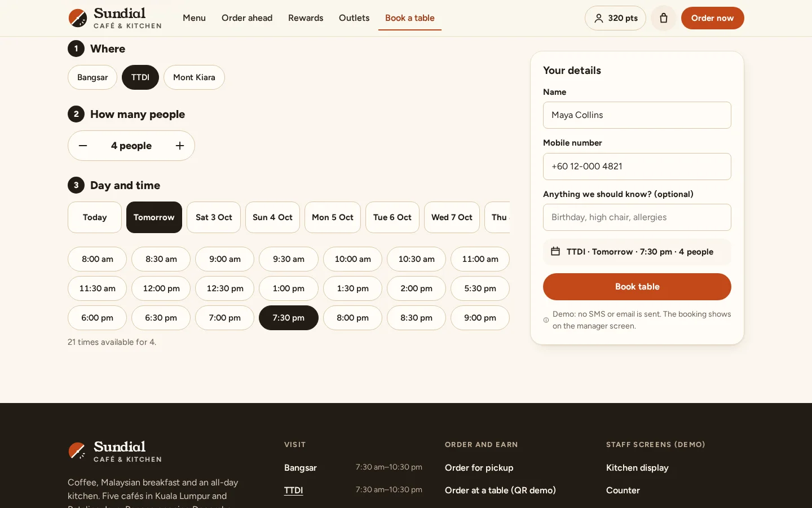Pick Tue 6 Oct date
Viewport: 812px width, 508px height.
pos(392,217)
